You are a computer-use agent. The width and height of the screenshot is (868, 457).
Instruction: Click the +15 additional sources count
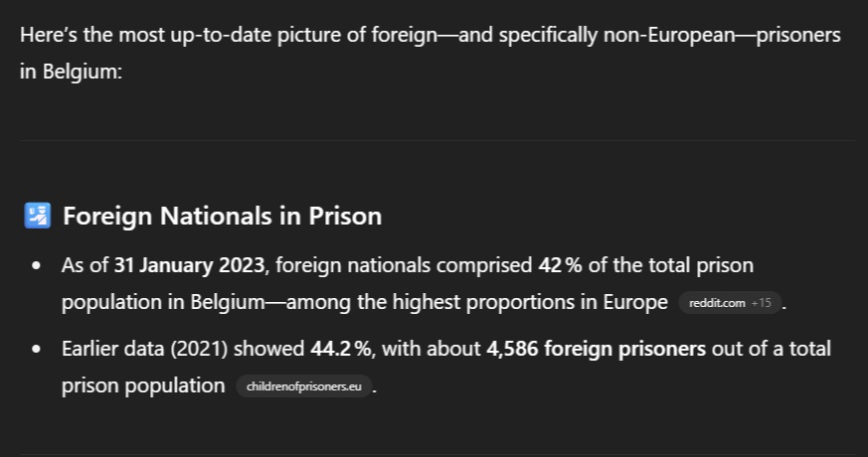coord(762,303)
